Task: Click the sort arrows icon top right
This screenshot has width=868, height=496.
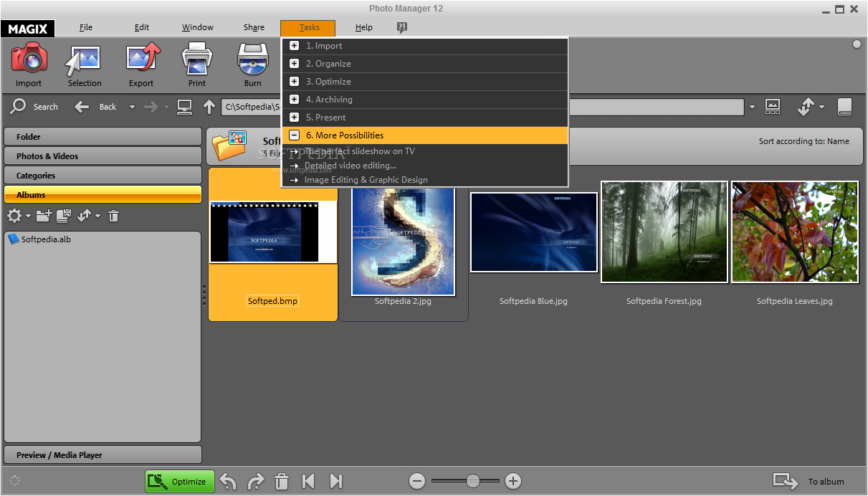Action: 806,107
